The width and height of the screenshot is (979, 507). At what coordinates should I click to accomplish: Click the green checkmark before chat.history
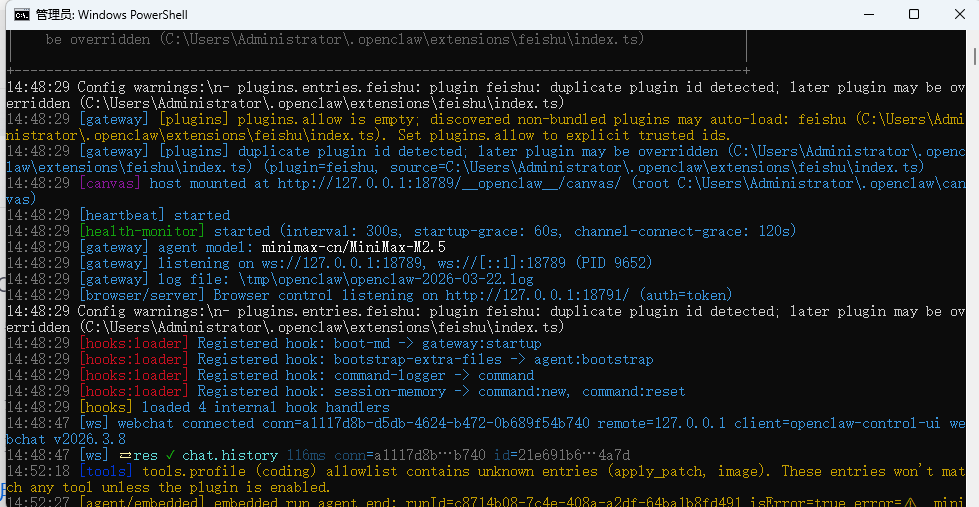(x=170, y=455)
